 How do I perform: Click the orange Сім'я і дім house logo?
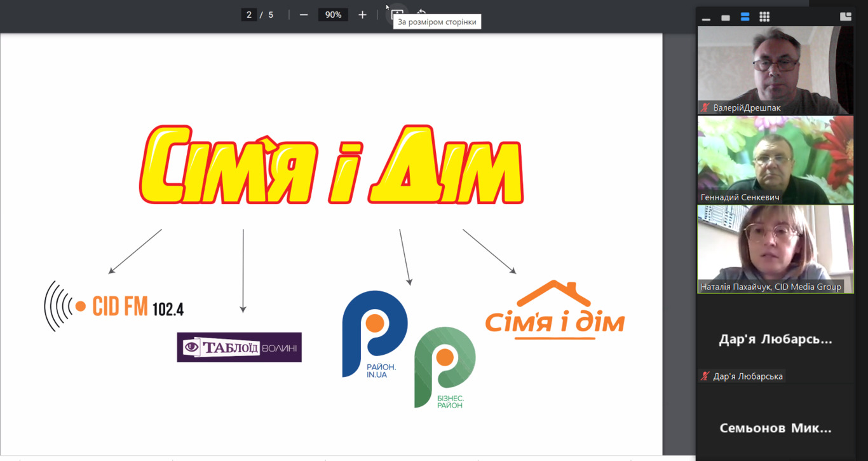(555, 310)
